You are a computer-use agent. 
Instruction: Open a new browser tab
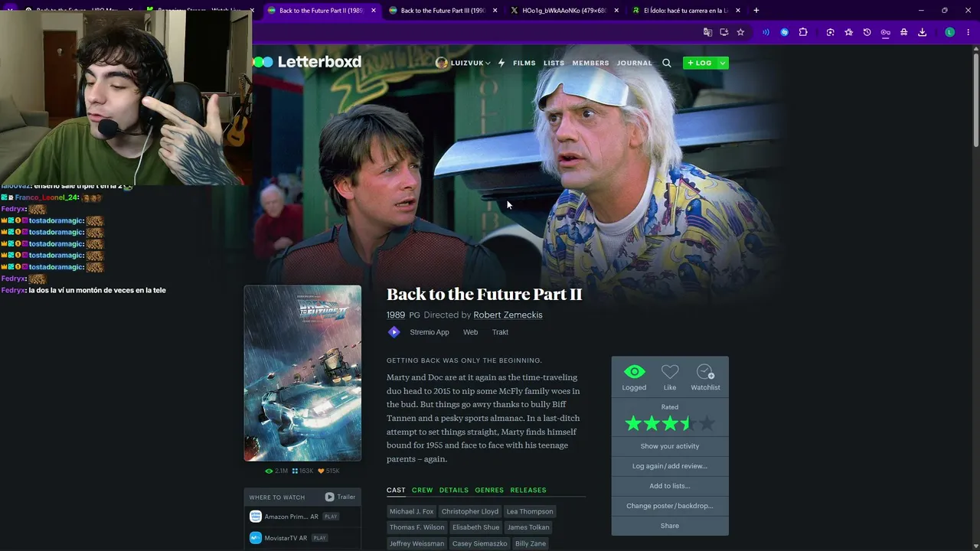pyautogui.click(x=756, y=11)
